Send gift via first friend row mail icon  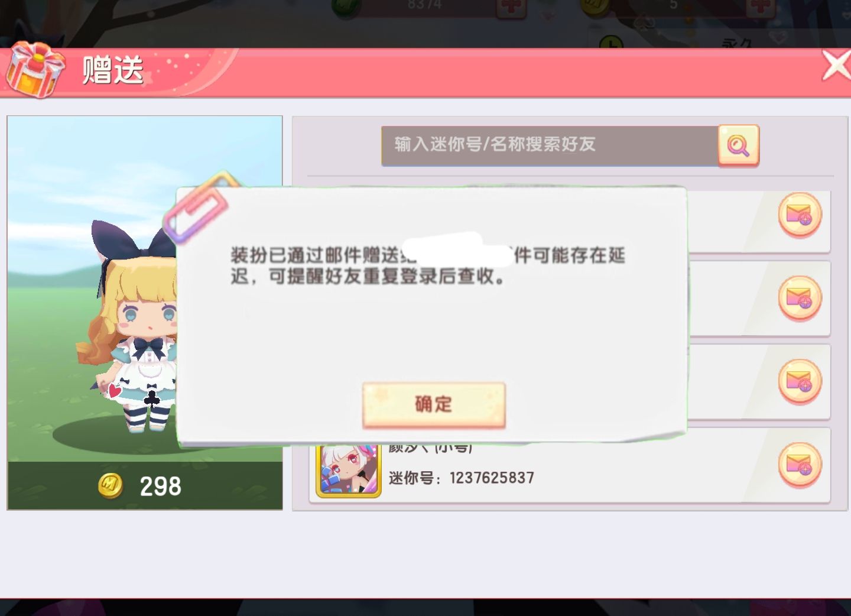point(800,215)
